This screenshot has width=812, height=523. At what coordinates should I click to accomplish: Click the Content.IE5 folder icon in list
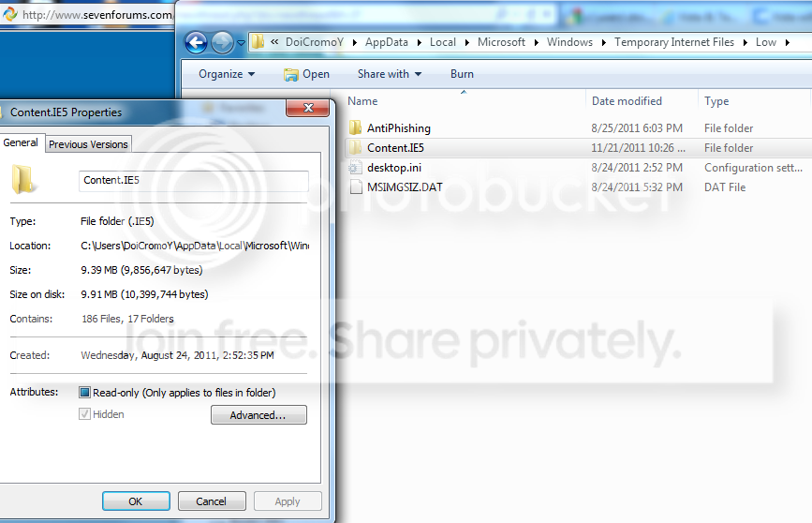pos(355,148)
